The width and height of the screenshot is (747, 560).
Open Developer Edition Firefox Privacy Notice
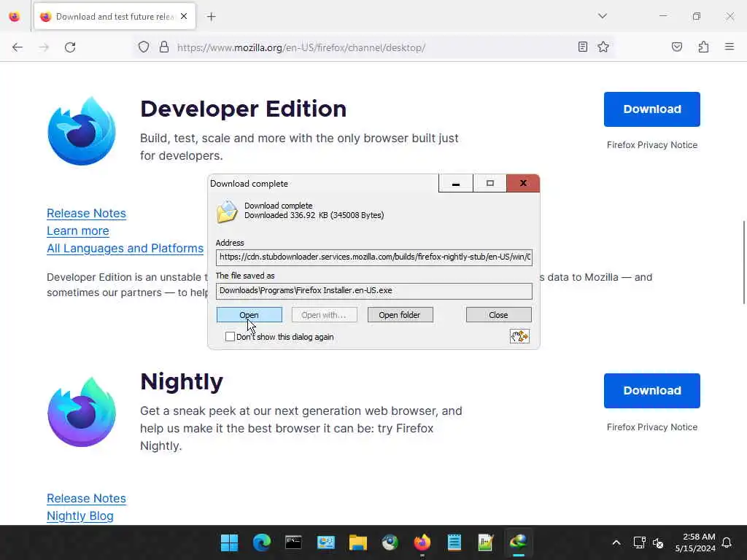coord(651,145)
